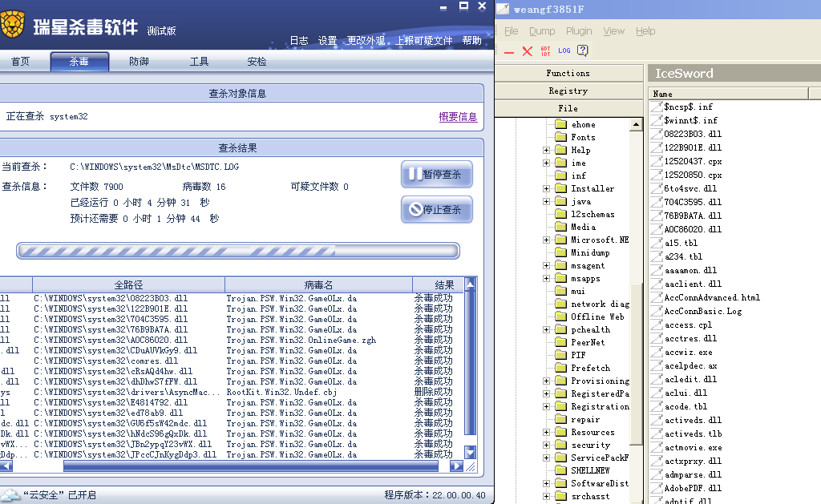Click the file icon beside AdobePDF.dll
Screen dimensions: 821x504
[656, 488]
